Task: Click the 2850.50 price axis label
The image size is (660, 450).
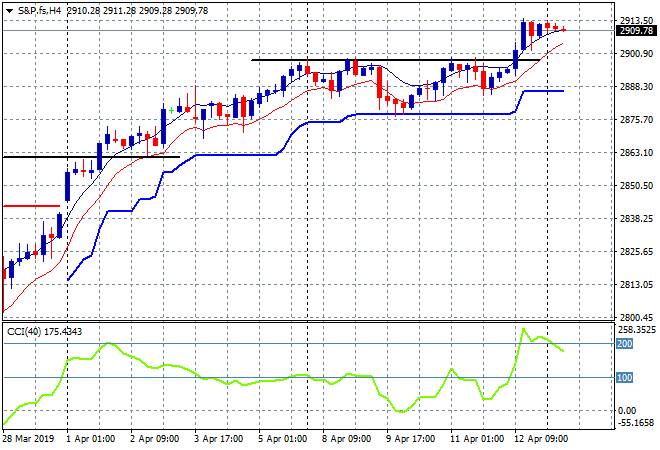Action: [636, 186]
